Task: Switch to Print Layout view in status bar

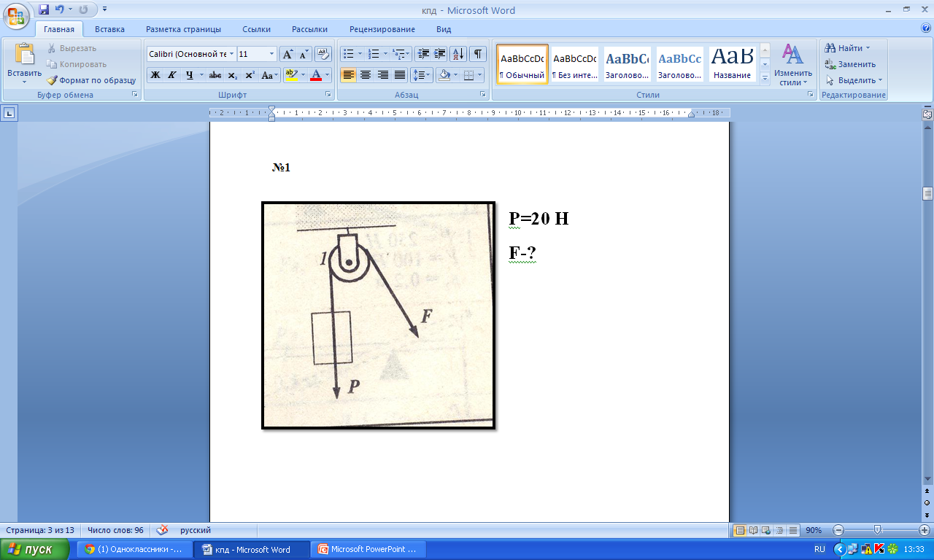Action: tap(740, 530)
